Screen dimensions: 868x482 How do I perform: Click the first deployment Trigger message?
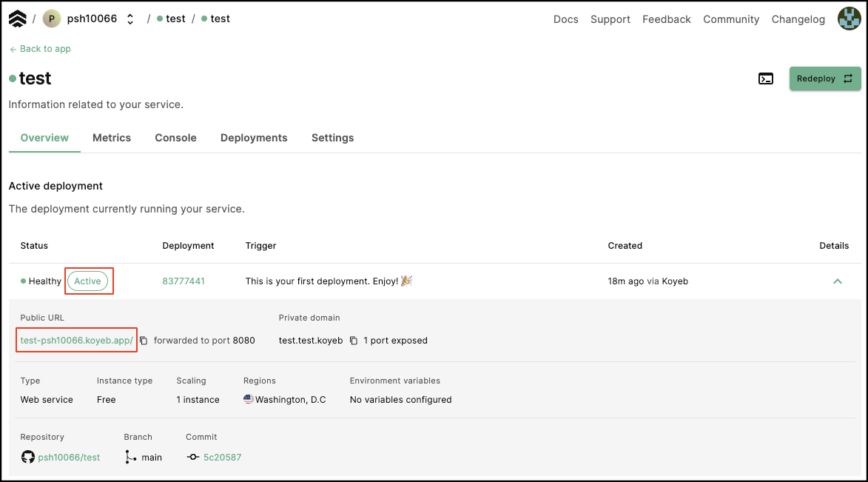point(329,281)
